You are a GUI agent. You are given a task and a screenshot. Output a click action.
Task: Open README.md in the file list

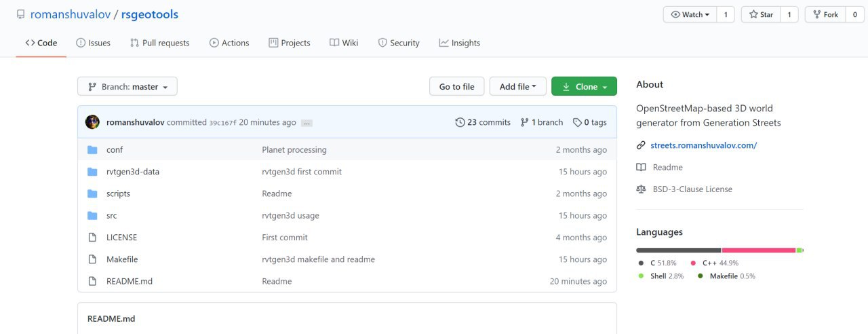[x=130, y=281]
